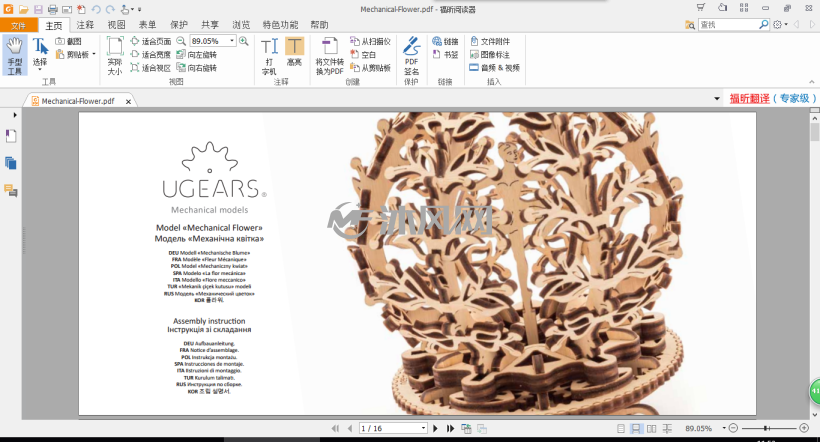Switch to Browse (浏览) tab
This screenshot has height=442, width=820.
241,25
